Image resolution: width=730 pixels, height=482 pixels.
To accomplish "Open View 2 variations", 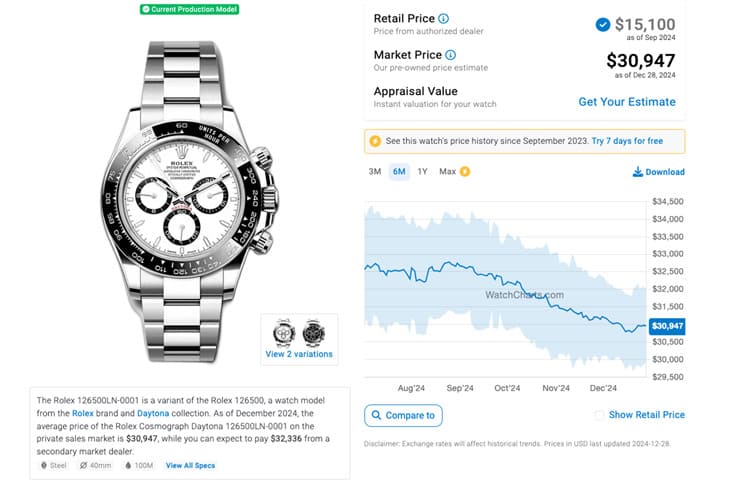I will click(299, 354).
